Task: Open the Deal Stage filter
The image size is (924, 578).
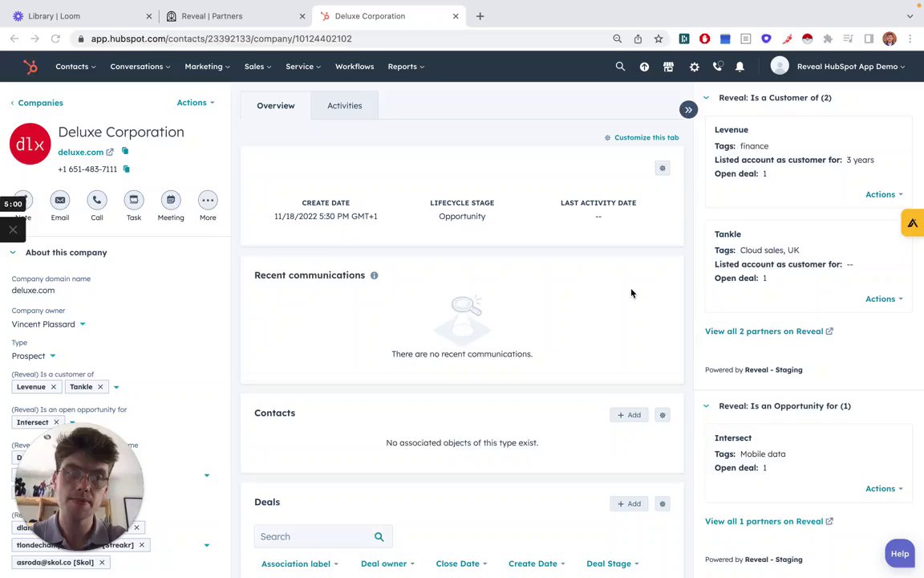Action: click(613, 564)
